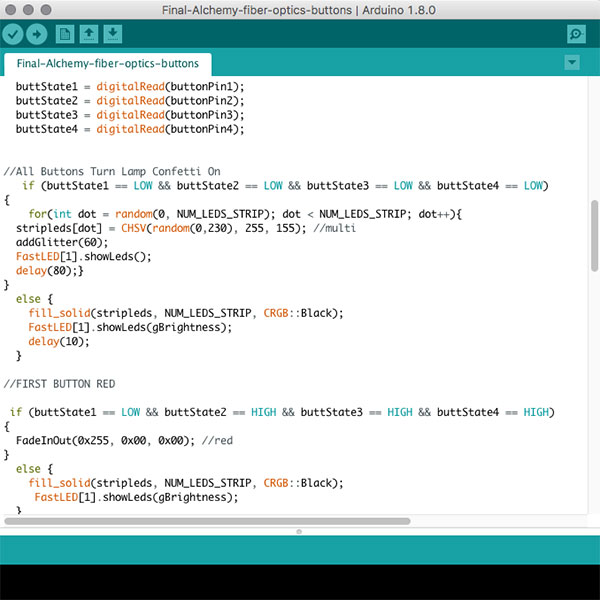Click the line "delay(10);"

[x=59, y=341]
